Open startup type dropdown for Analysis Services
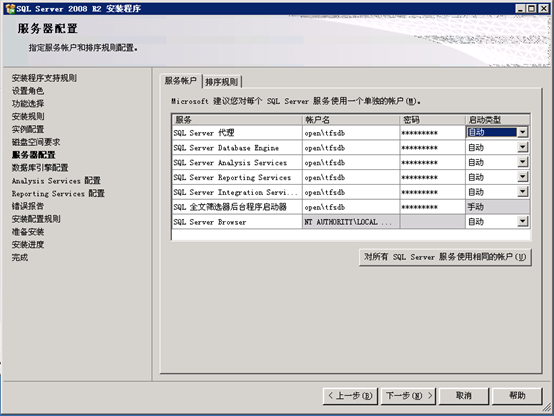The height and width of the screenshot is (416, 554). (x=522, y=162)
